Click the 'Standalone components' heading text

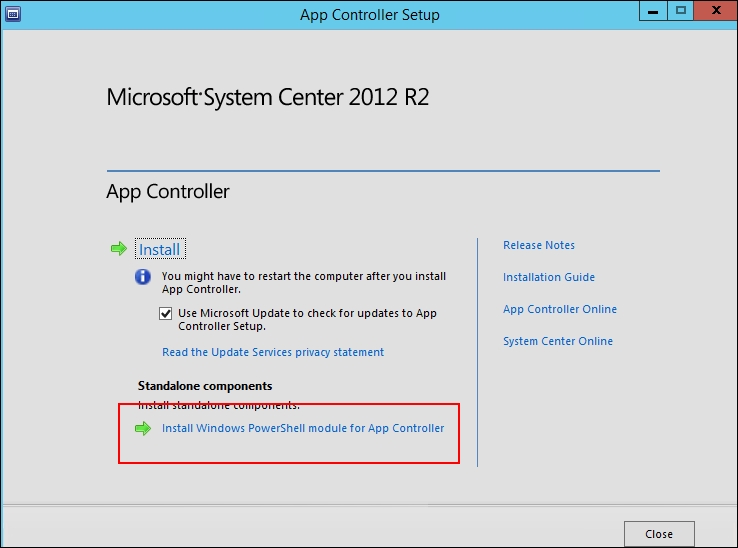(x=205, y=386)
